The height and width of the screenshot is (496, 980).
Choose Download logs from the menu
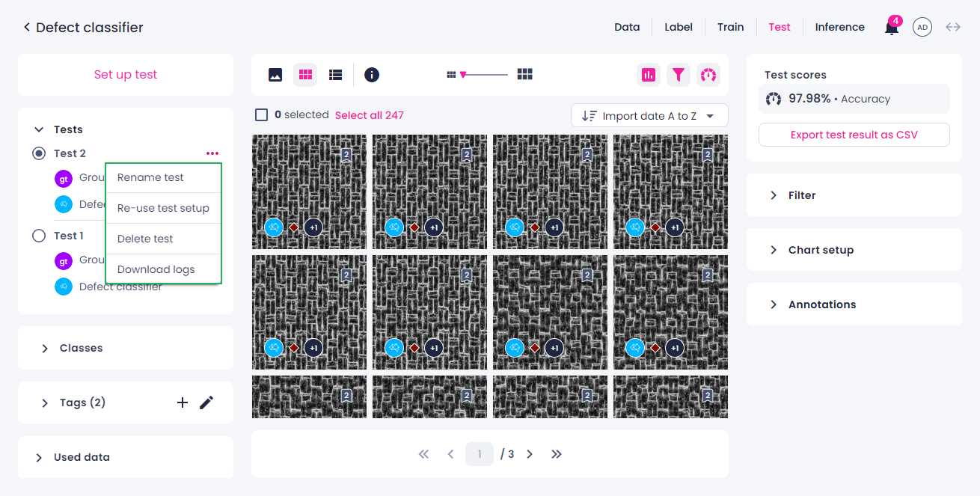pos(163,269)
